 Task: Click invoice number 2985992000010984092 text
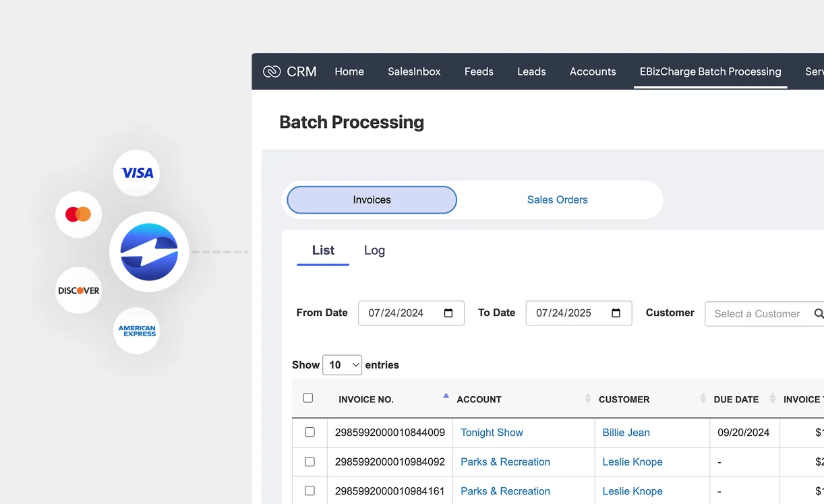click(390, 462)
